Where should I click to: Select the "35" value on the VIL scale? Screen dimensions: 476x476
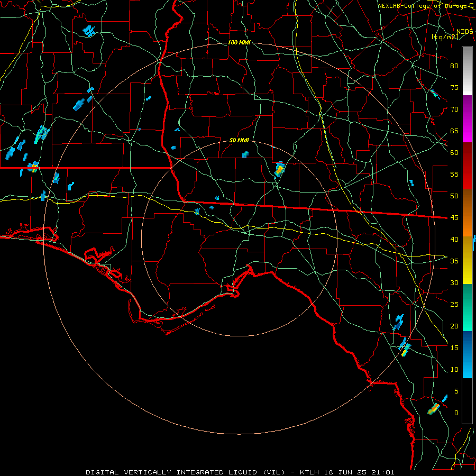(454, 261)
